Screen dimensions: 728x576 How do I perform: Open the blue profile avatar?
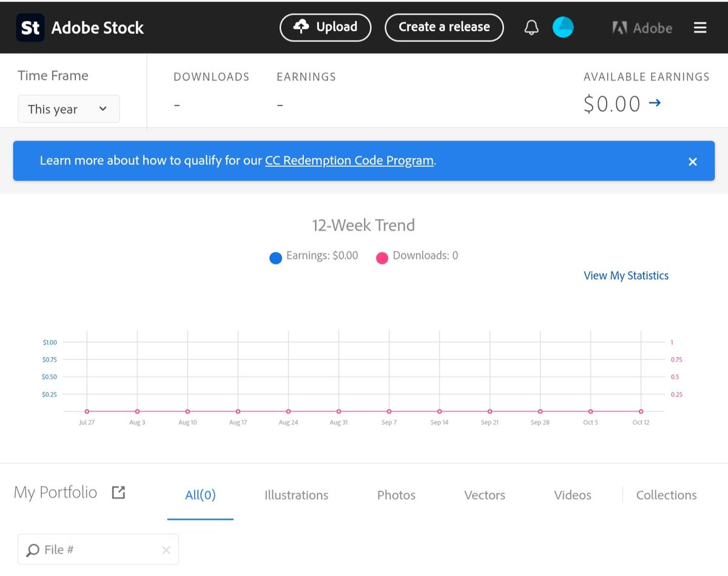coord(563,27)
